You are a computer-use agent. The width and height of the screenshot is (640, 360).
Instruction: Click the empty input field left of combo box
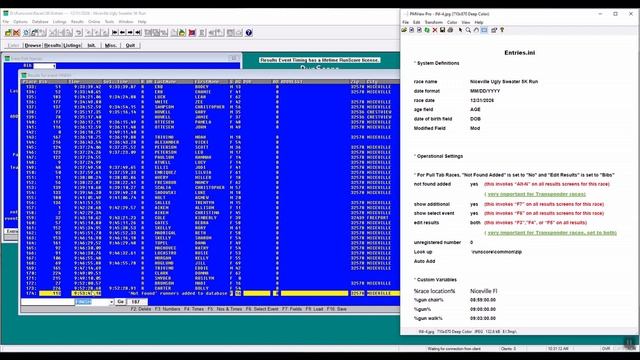tap(48, 302)
